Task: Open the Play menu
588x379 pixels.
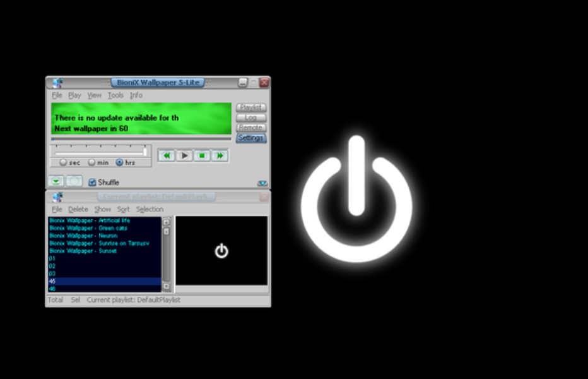Action: click(x=76, y=95)
